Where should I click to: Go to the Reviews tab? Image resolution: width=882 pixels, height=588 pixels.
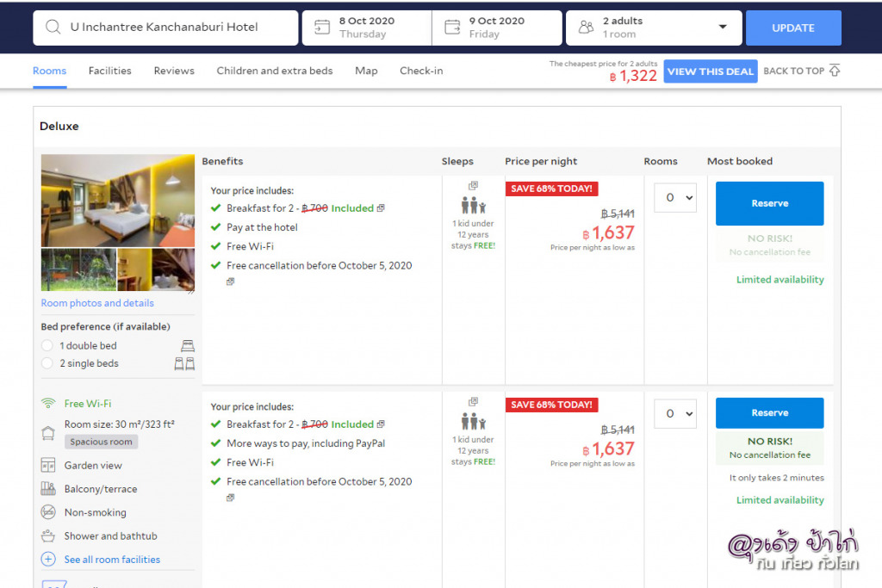[x=174, y=71]
